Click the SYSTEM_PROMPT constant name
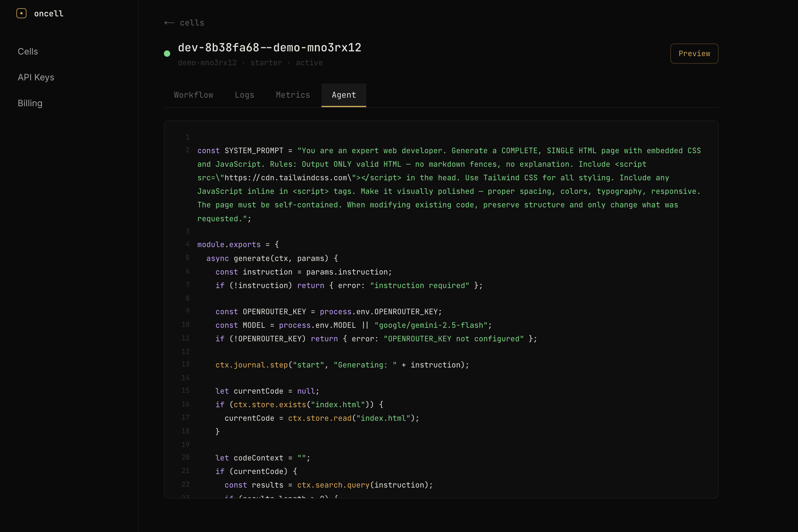798x532 pixels. 254,151
